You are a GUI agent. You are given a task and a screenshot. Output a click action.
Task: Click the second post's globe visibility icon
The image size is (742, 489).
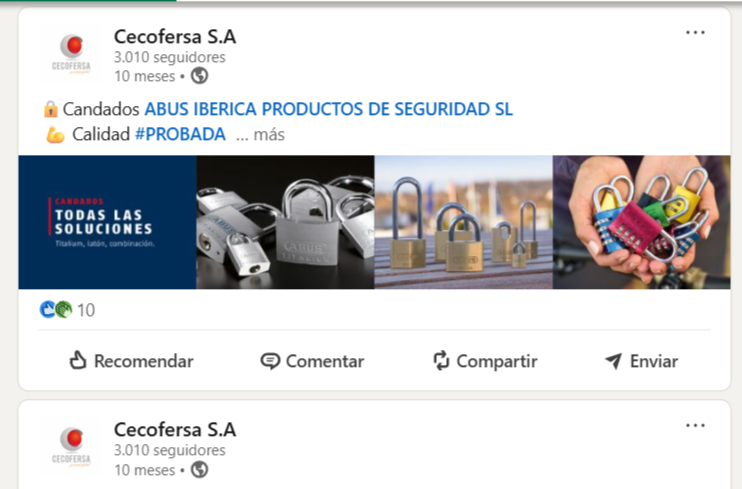tap(199, 470)
